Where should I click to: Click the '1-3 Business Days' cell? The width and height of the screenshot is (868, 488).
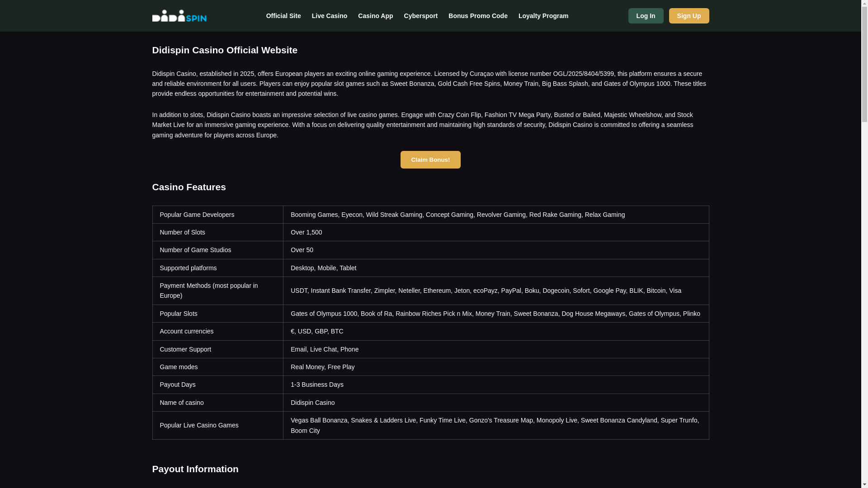tap(496, 385)
